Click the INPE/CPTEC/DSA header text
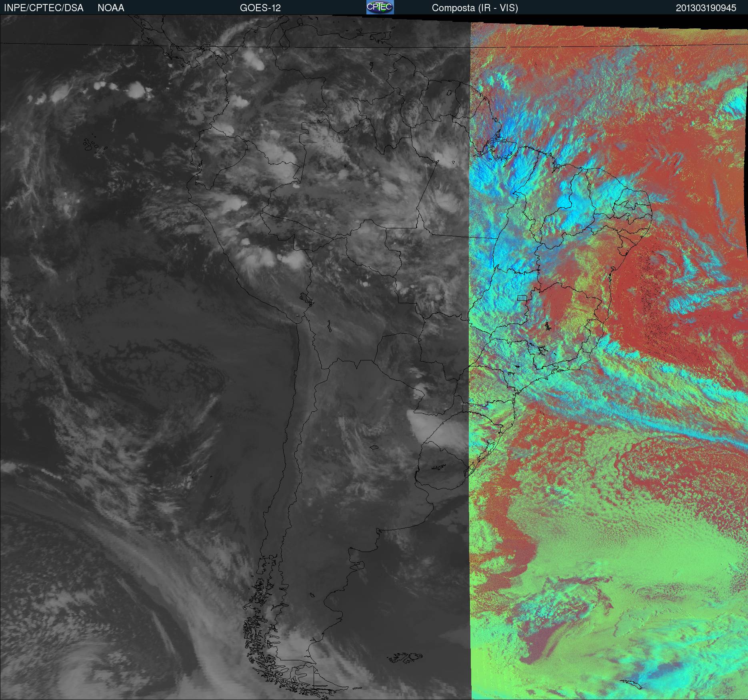The image size is (748, 700). click(x=44, y=8)
